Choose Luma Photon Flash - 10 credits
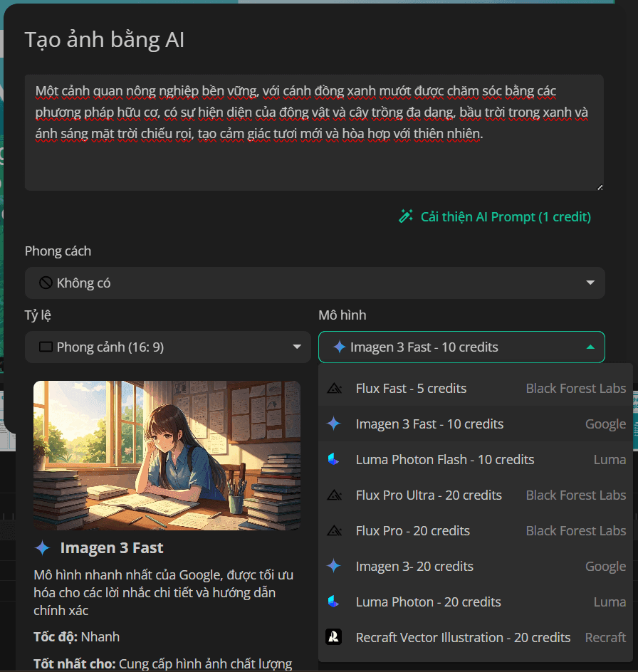The width and height of the screenshot is (638, 672). click(476, 459)
